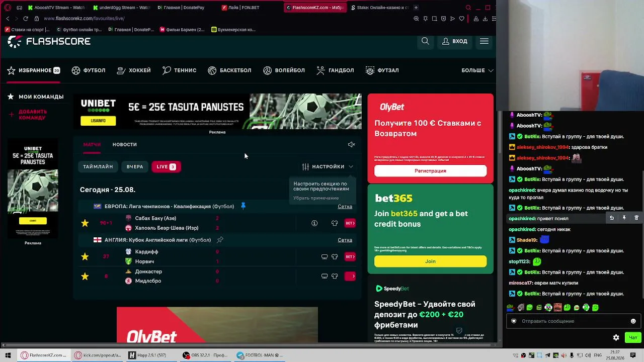Open shirt icon for Кардифф vs Норвич
Image resolution: width=644 pixels, height=362 pixels.
335,256
